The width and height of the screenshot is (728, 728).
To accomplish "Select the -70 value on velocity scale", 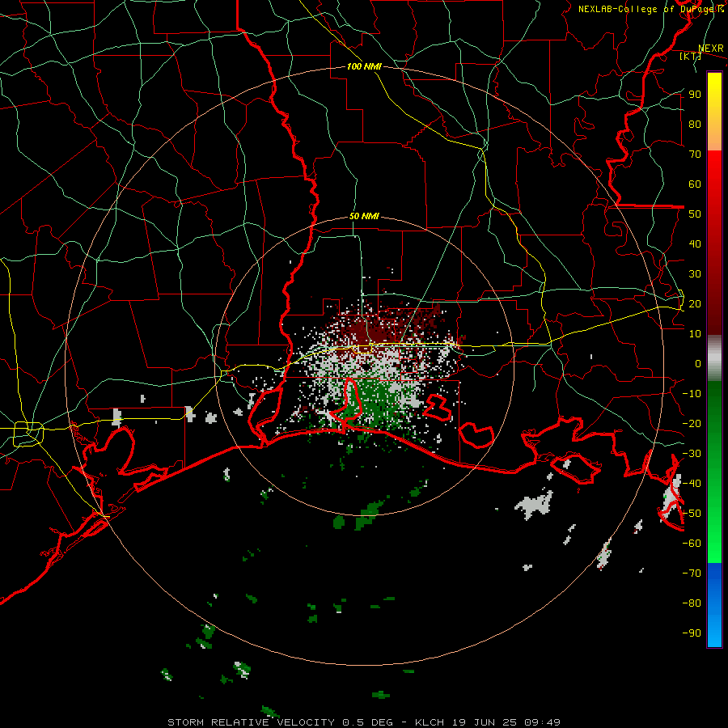I will pyautogui.click(x=692, y=574).
